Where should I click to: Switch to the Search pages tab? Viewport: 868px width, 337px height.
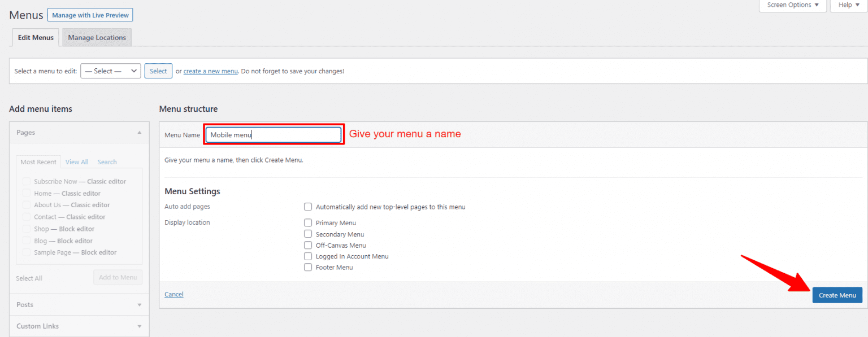[x=107, y=162]
